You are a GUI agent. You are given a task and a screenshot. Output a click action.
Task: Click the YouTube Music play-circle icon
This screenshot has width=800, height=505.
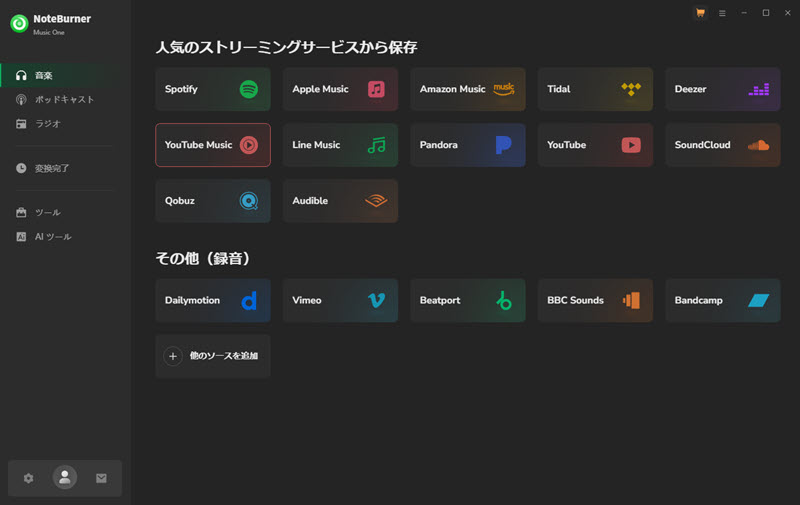pyautogui.click(x=249, y=145)
